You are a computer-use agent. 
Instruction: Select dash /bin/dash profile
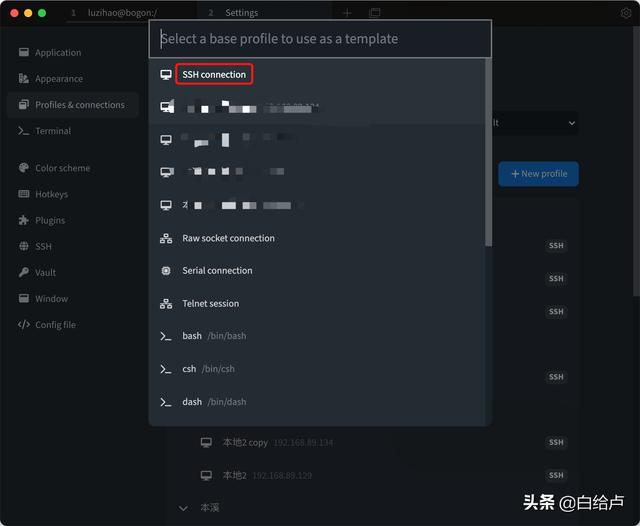click(317, 402)
